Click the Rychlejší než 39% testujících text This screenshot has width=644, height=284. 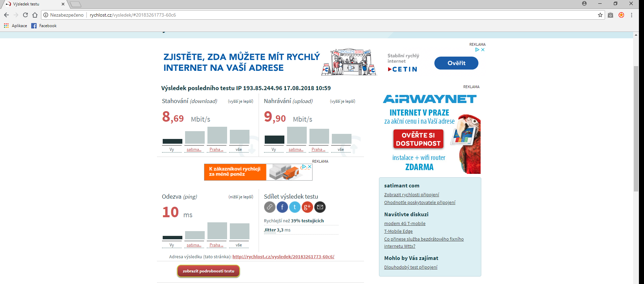point(294,221)
